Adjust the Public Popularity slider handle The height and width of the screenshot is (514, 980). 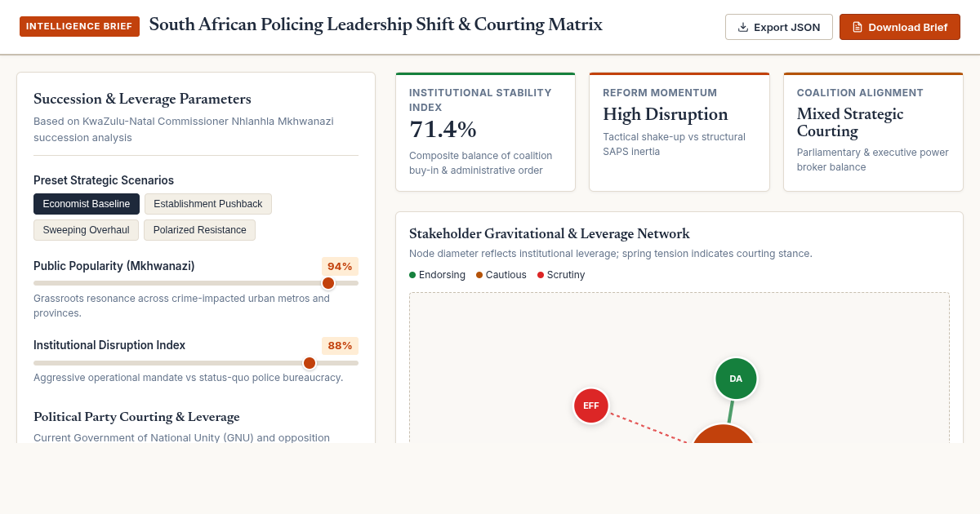coord(328,283)
